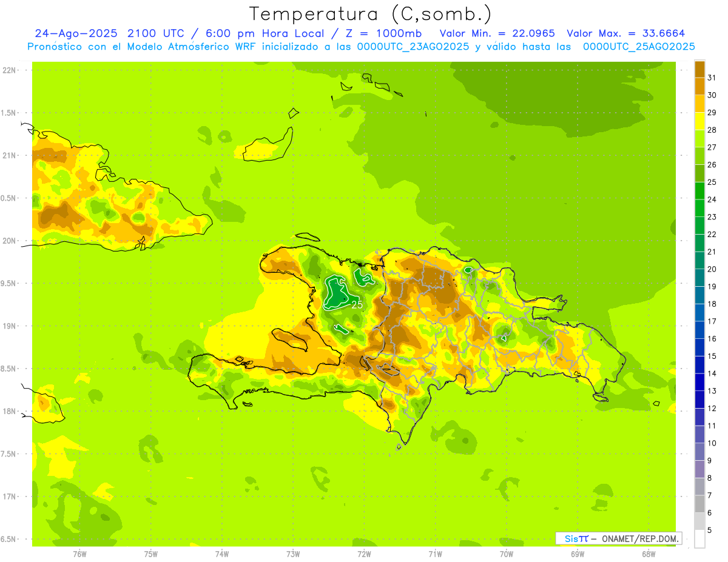This screenshot has width=728, height=562.
Task: Click the title 'Temperatura (C,somb.)'
Action: pos(371,14)
